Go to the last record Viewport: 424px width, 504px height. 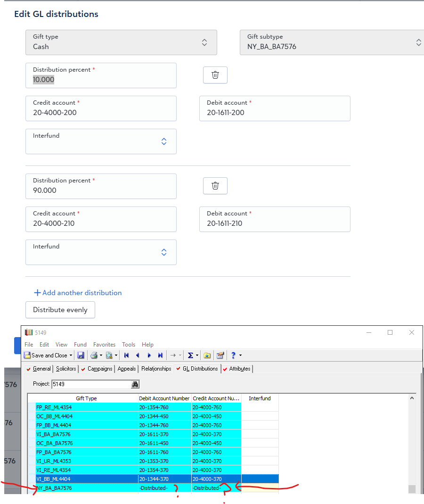click(x=160, y=355)
